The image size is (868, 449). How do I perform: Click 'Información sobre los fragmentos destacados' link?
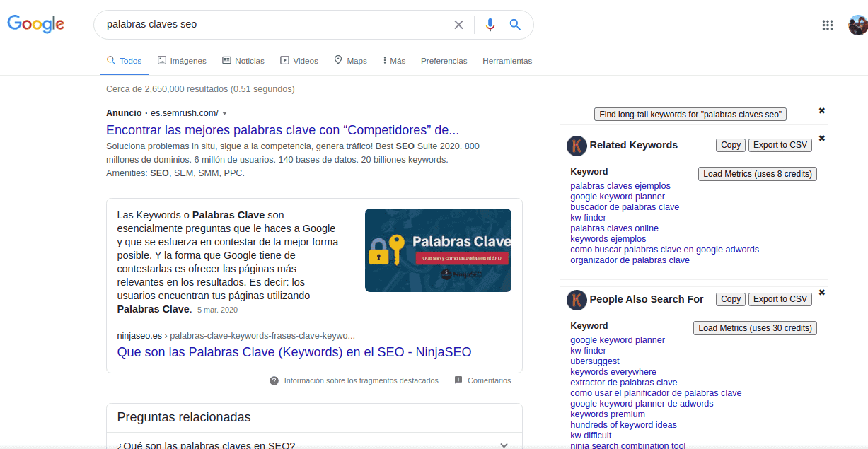pos(361,380)
